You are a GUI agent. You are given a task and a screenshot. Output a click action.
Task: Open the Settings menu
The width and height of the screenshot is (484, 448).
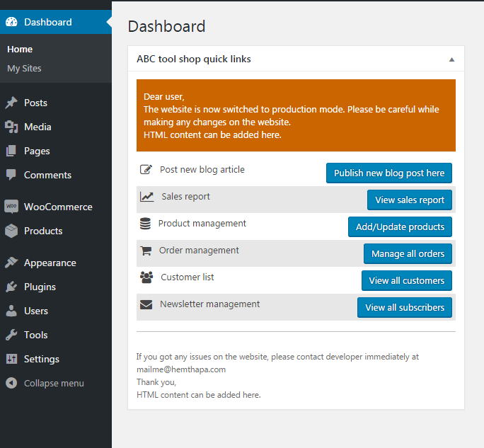click(56, 359)
